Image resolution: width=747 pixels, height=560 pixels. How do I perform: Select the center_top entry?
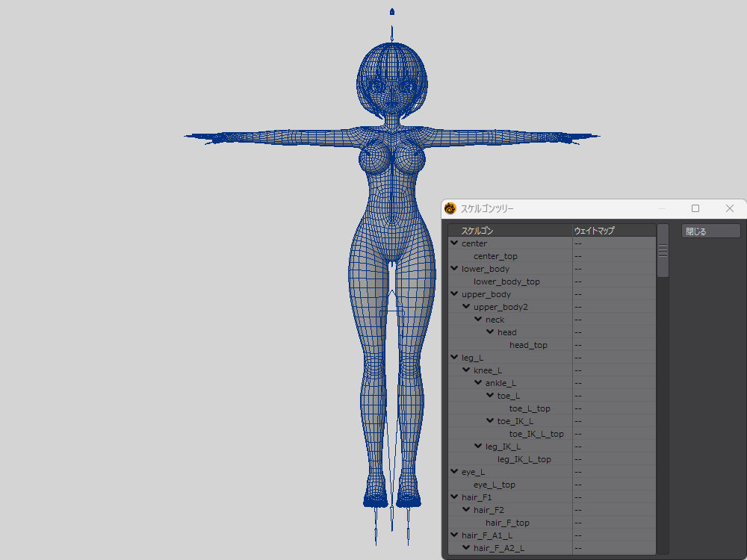495,256
